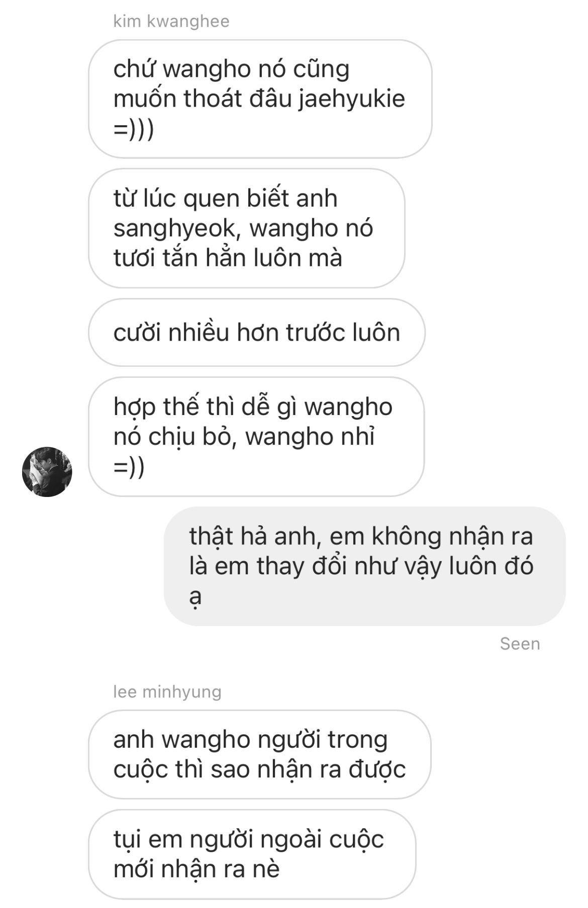
Task: Select the message starting with hợp thế thì
Action: pyautogui.click(x=256, y=437)
